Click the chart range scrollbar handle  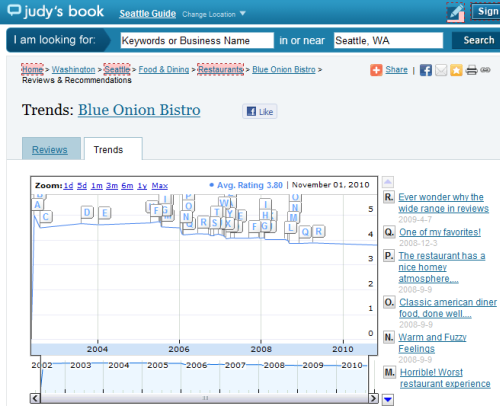pos(205,398)
